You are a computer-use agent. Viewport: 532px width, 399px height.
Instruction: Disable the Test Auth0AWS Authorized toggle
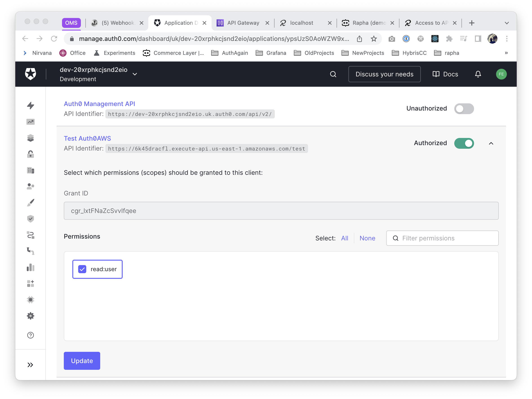[x=464, y=143]
